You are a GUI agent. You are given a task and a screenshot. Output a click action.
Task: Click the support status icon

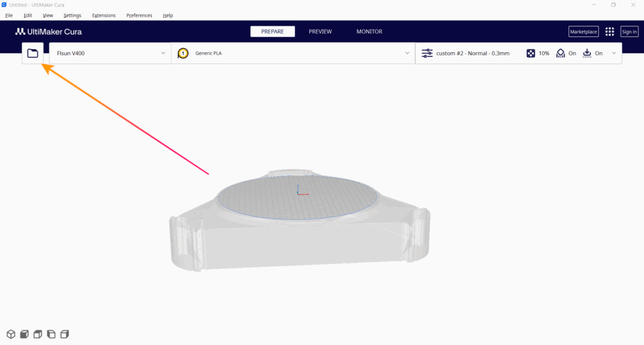click(x=560, y=53)
